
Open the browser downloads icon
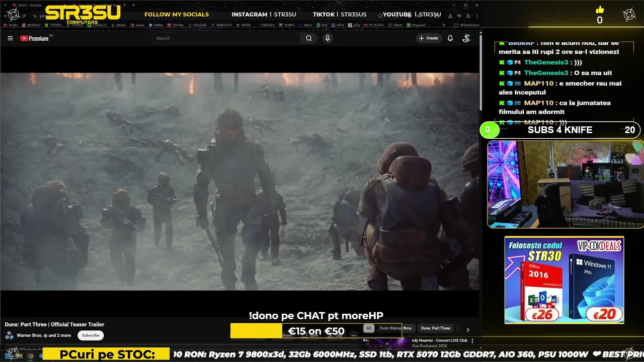point(450,16)
